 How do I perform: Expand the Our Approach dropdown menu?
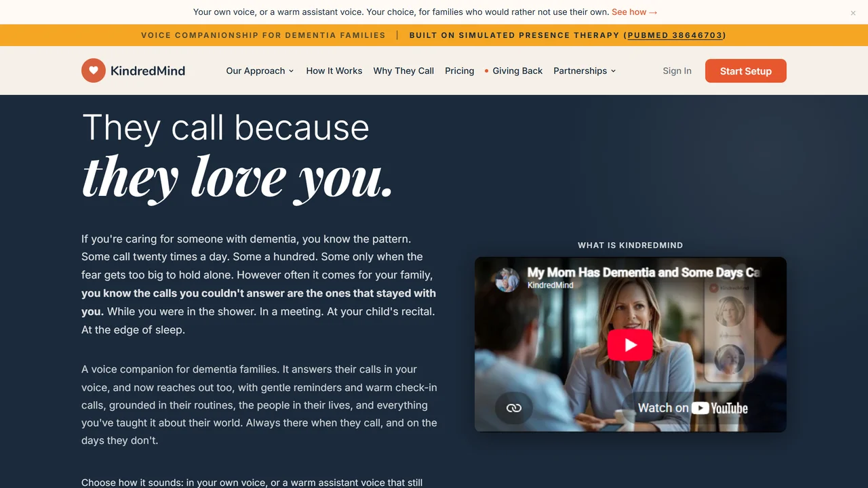pos(260,70)
